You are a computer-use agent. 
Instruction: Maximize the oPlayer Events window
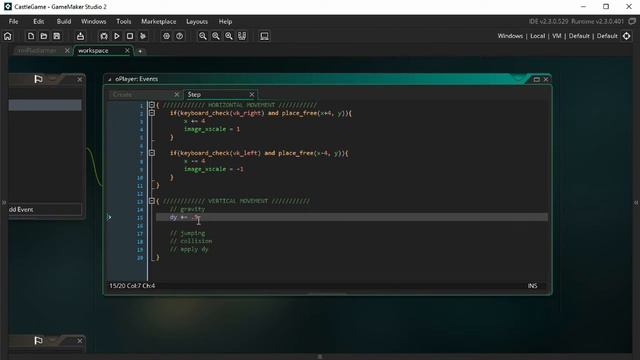pyautogui.click(x=537, y=79)
